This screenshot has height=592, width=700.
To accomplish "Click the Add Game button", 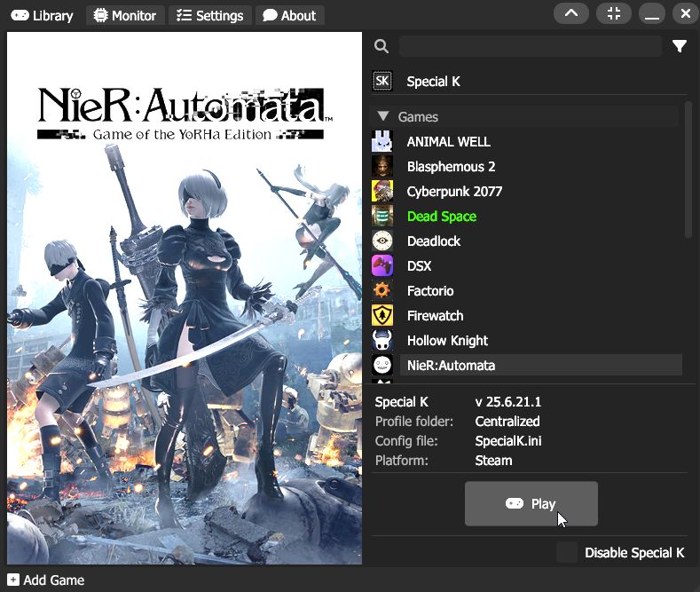I will point(46,580).
